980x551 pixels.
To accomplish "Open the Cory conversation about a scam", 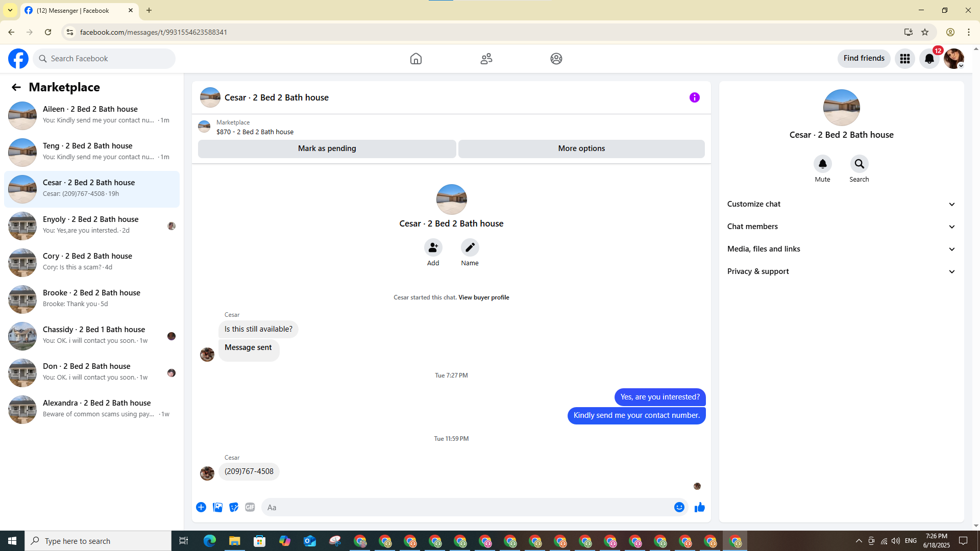I will click(92, 262).
